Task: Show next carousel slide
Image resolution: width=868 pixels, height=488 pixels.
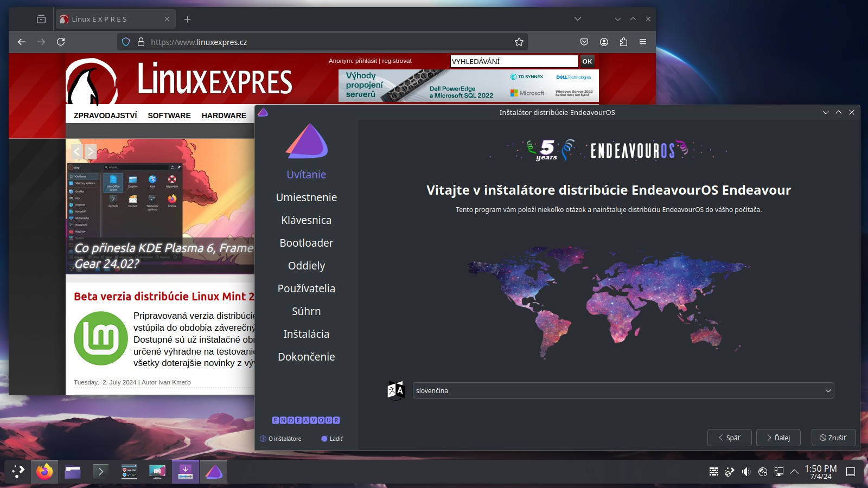Action: click(91, 152)
